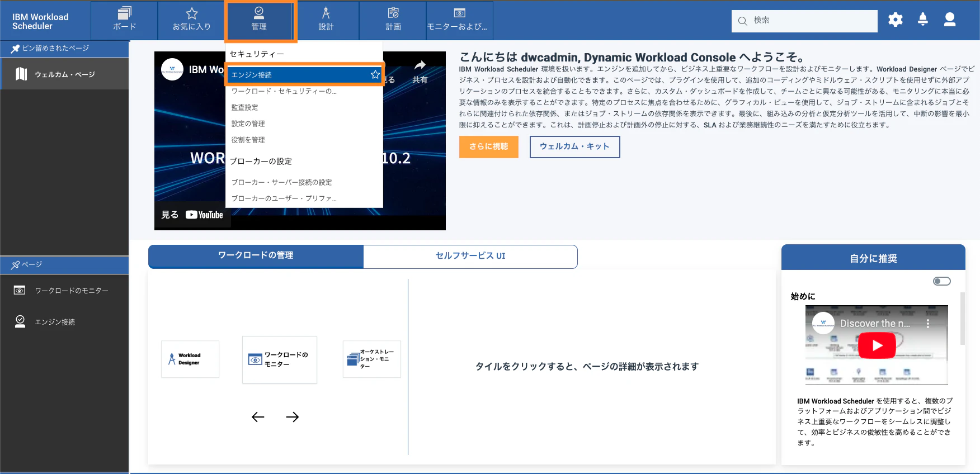This screenshot has width=980, height=474.
Task: Open the ボード menu in top bar
Action: click(x=124, y=20)
